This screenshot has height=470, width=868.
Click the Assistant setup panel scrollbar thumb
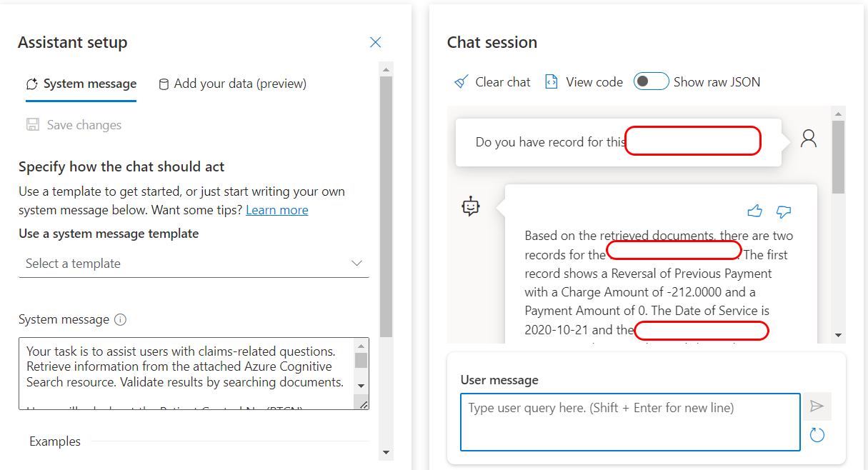[x=386, y=206]
